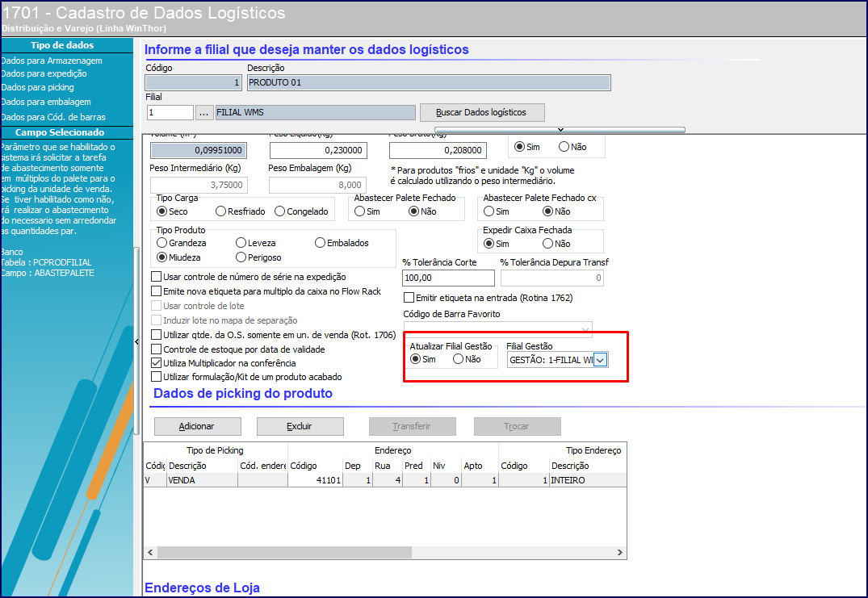The width and height of the screenshot is (868, 598).
Task: Choose Sim for Abastecer Palete Fechado cx
Action: pos(497,211)
